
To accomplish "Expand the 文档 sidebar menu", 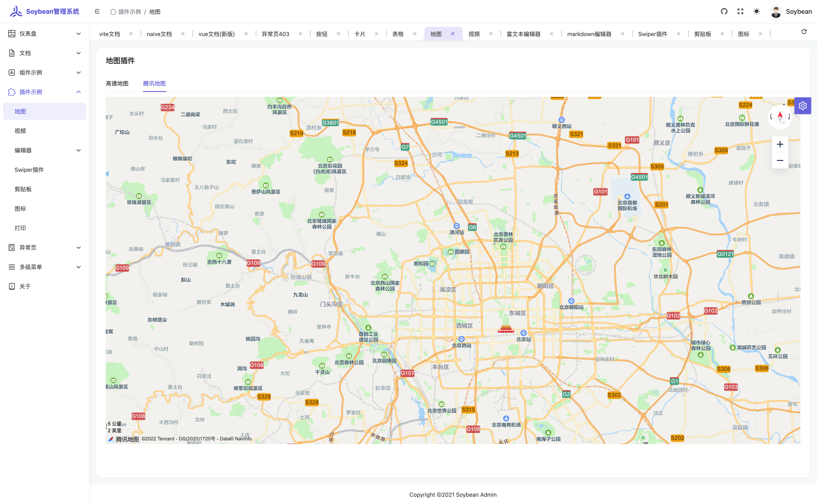I will 45,53.
